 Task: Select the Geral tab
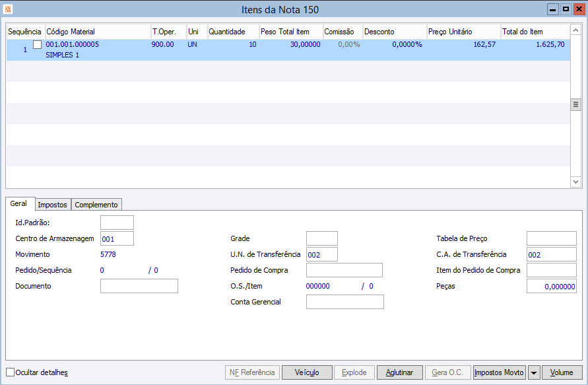19,204
